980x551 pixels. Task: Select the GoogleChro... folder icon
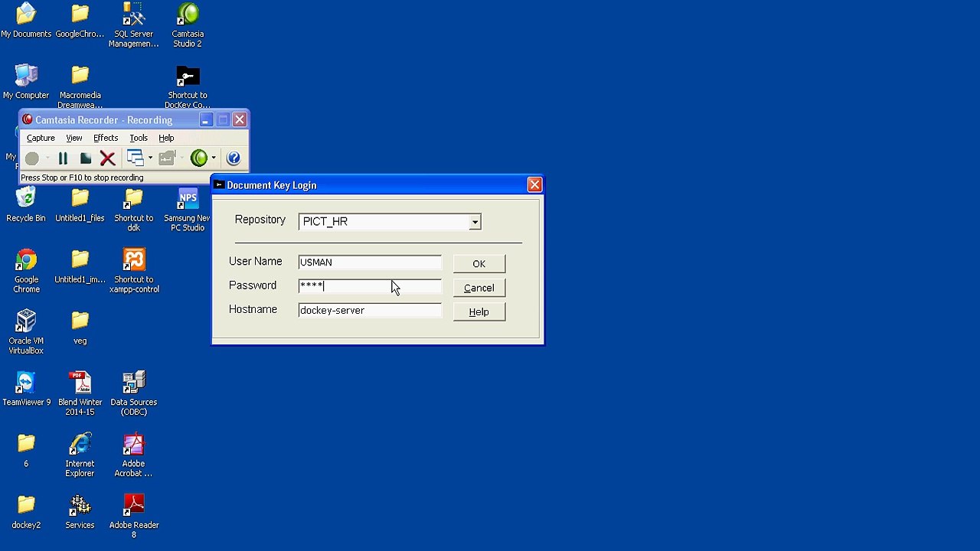coord(80,21)
